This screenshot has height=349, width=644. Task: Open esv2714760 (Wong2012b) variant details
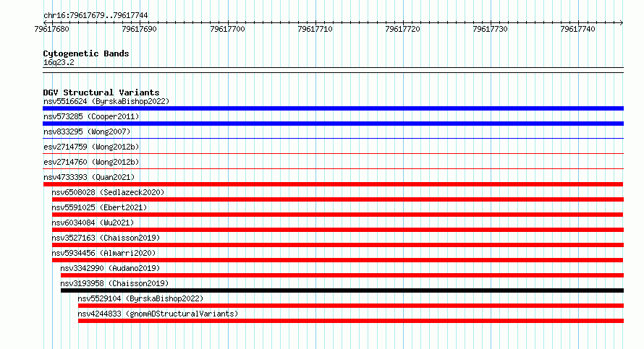[x=91, y=162]
